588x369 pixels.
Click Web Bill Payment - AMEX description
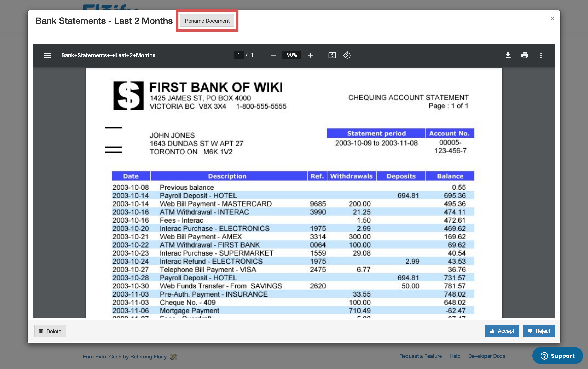coord(201,236)
